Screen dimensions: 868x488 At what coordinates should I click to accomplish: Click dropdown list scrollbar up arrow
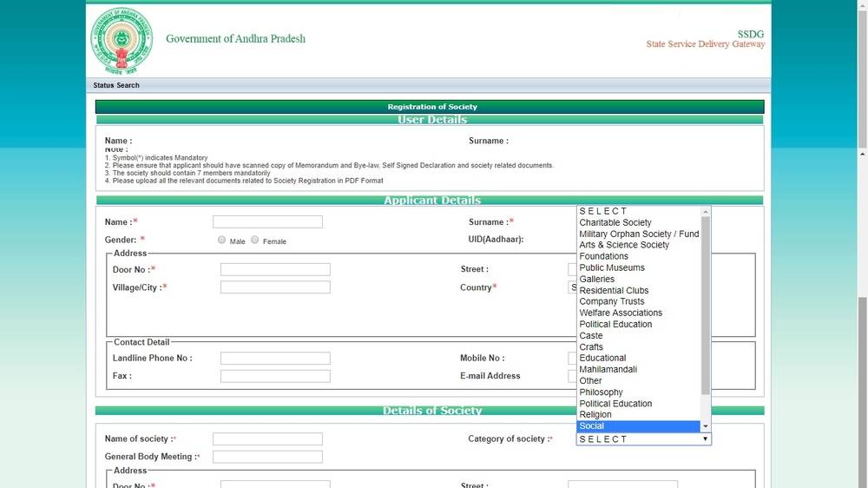705,212
